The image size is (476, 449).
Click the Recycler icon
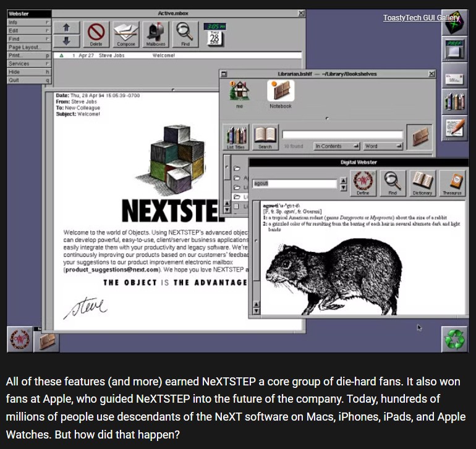click(454, 339)
